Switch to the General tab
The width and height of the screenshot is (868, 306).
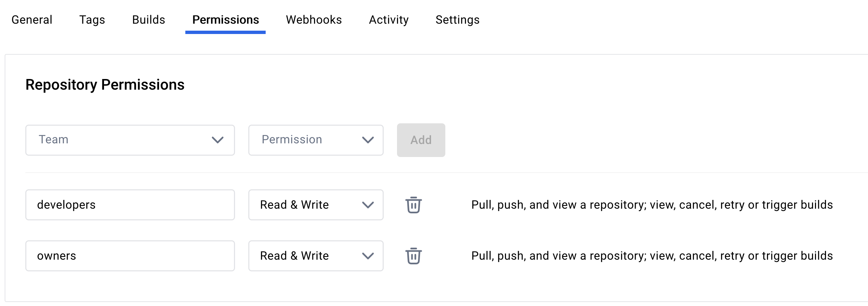point(32,20)
